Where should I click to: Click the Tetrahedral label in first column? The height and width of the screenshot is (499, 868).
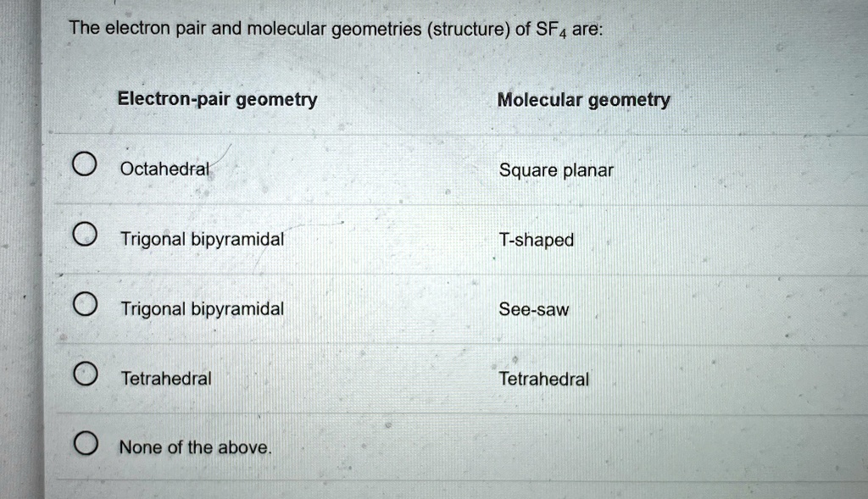167,379
